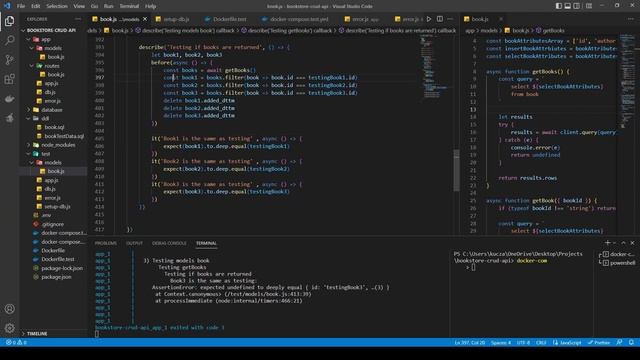This screenshot has height=360, width=640.
Task: Open new terminal launch profile dropdown
Action: [x=614, y=243]
